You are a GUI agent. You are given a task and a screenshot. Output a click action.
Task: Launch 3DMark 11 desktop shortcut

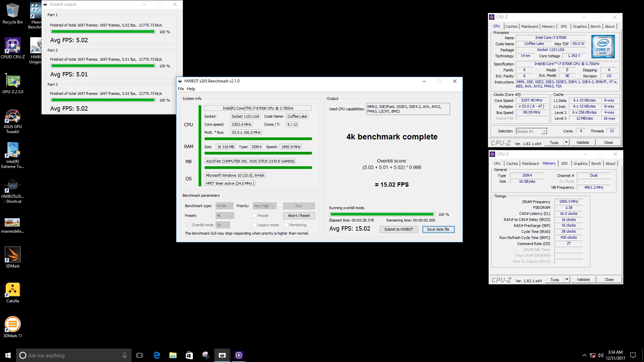point(13,327)
